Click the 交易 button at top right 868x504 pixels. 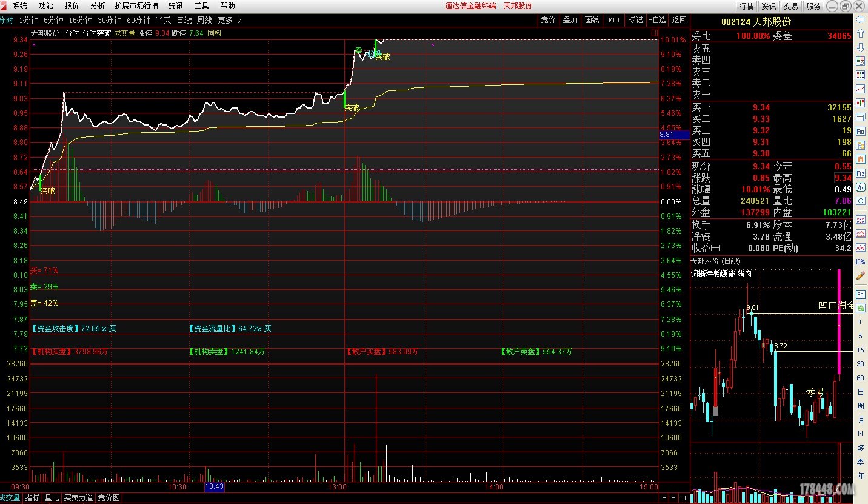pos(791,6)
